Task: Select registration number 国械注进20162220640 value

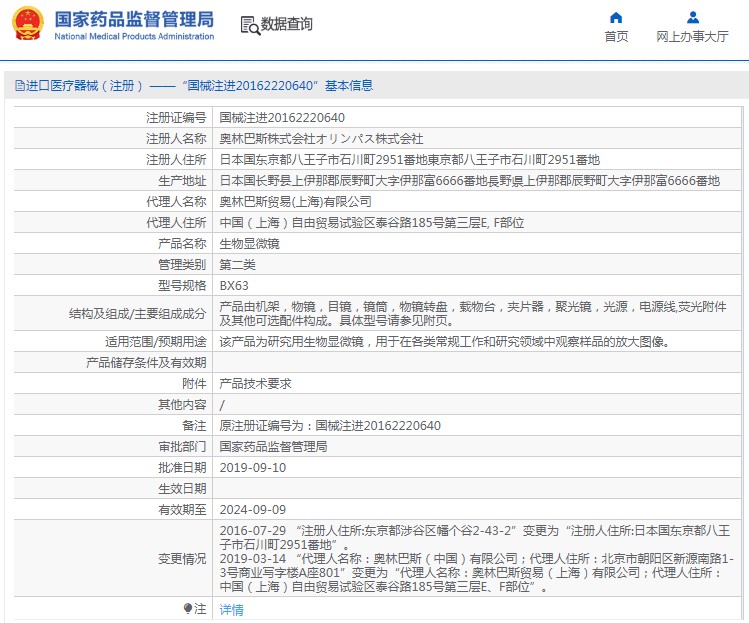Action: pos(282,118)
